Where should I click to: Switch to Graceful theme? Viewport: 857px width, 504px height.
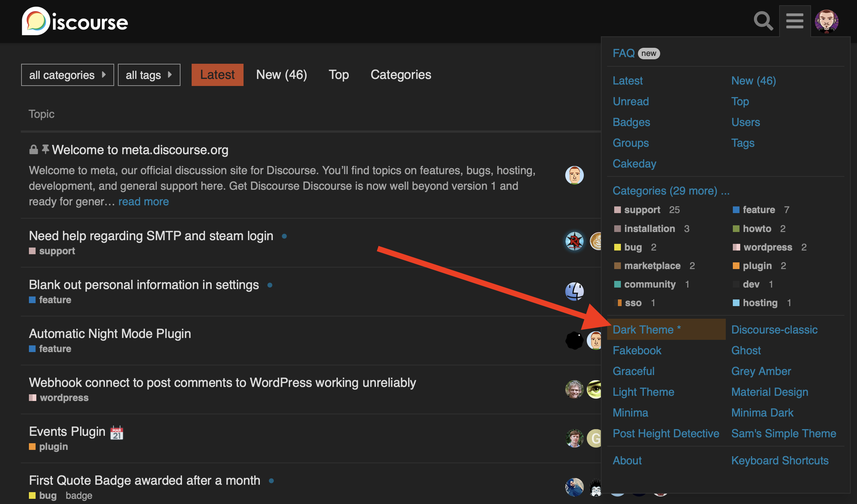[633, 371]
